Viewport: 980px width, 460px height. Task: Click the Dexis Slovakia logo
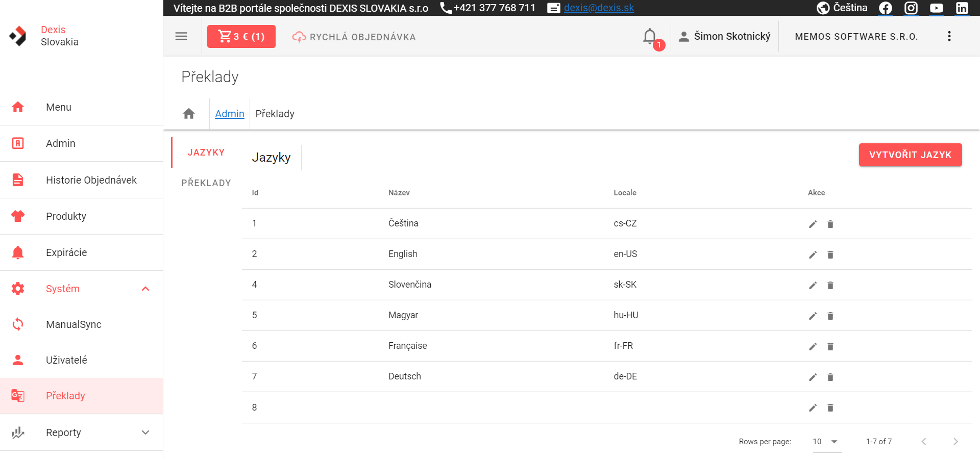pyautogui.click(x=18, y=36)
